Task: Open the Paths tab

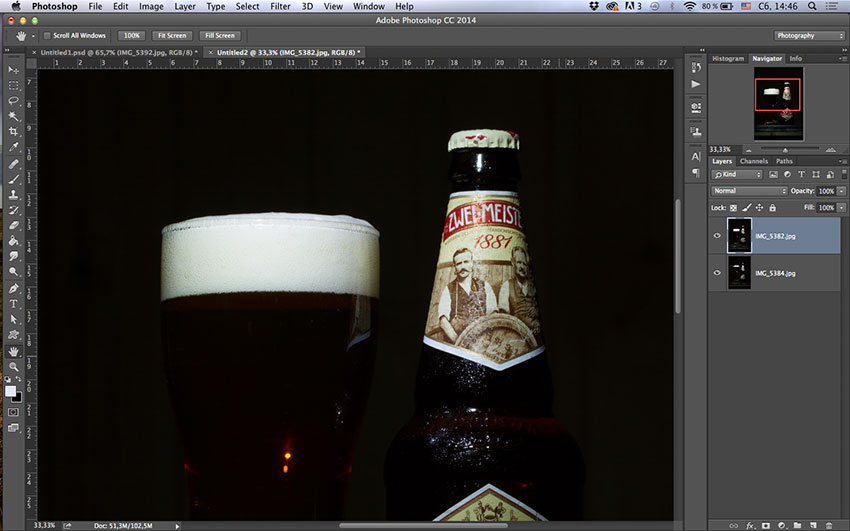Action: [x=784, y=161]
